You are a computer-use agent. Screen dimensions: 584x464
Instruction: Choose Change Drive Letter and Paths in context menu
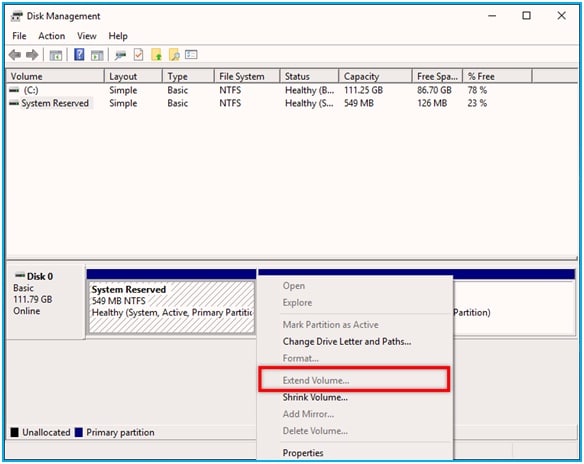347,341
